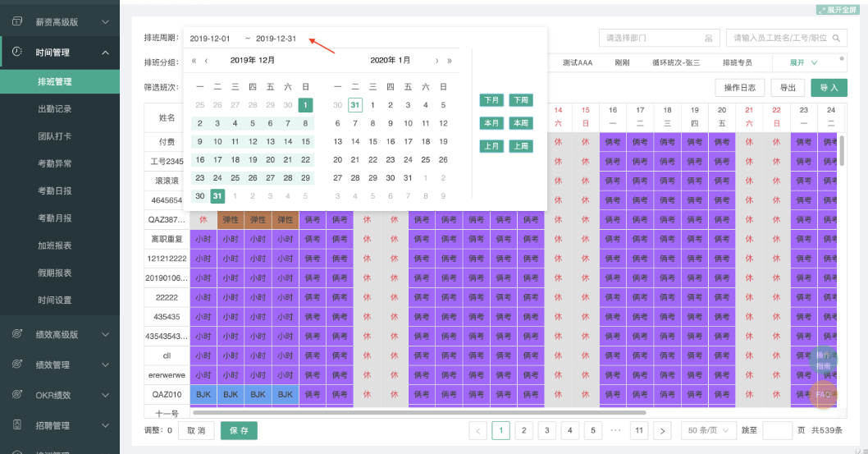Expand the OKR绩效 menu chevron
The image size is (868, 454).
tap(105, 396)
